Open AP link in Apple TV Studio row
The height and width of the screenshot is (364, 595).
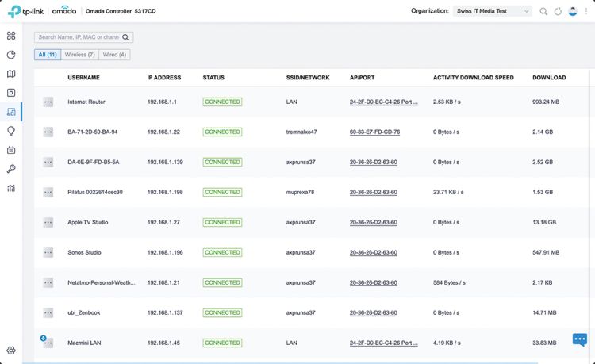point(374,222)
